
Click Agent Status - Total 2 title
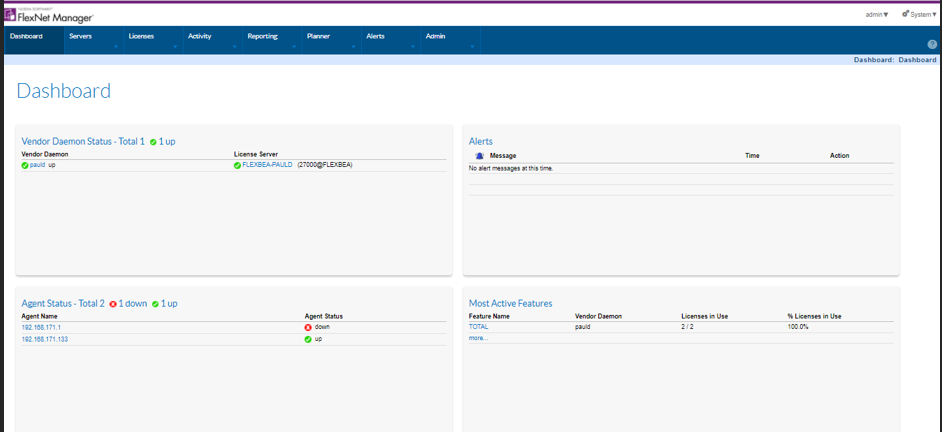pos(63,304)
